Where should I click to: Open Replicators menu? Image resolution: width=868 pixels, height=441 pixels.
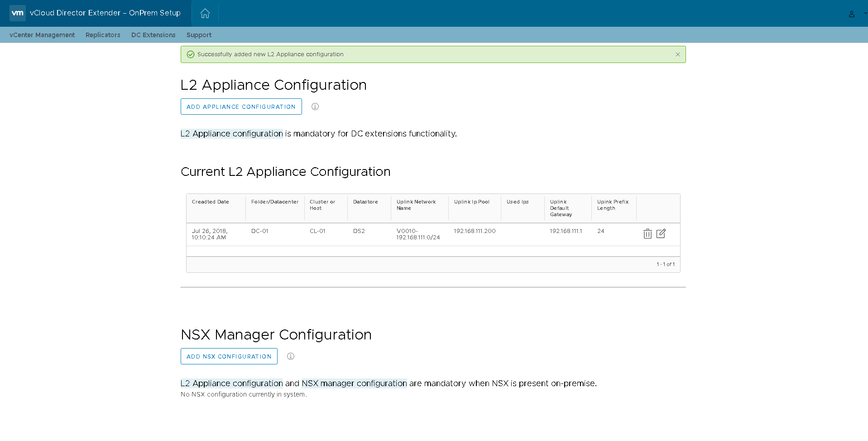coord(103,35)
